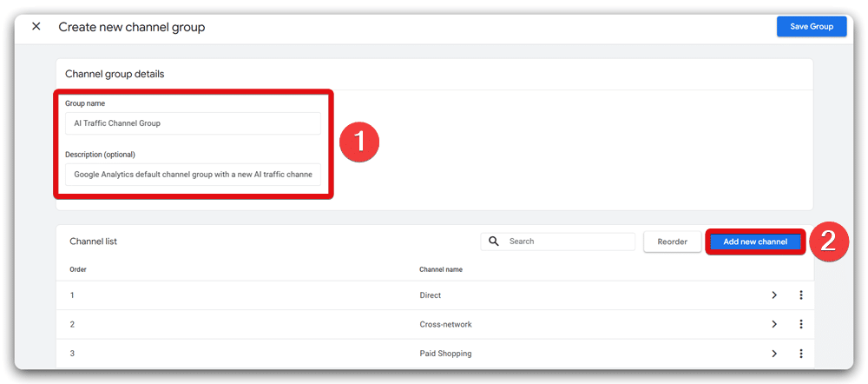Click the Reorder button

pos(672,242)
